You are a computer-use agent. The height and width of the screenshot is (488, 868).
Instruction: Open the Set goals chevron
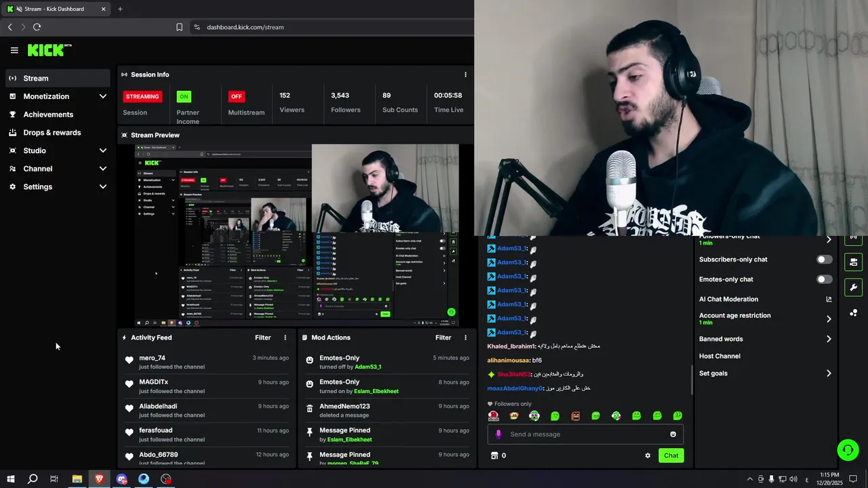[829, 373]
